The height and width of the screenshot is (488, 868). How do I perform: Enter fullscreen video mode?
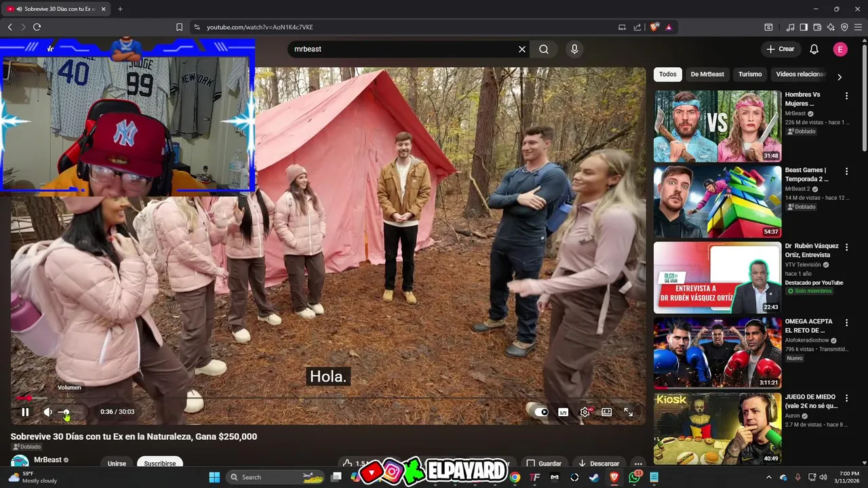[x=629, y=412]
